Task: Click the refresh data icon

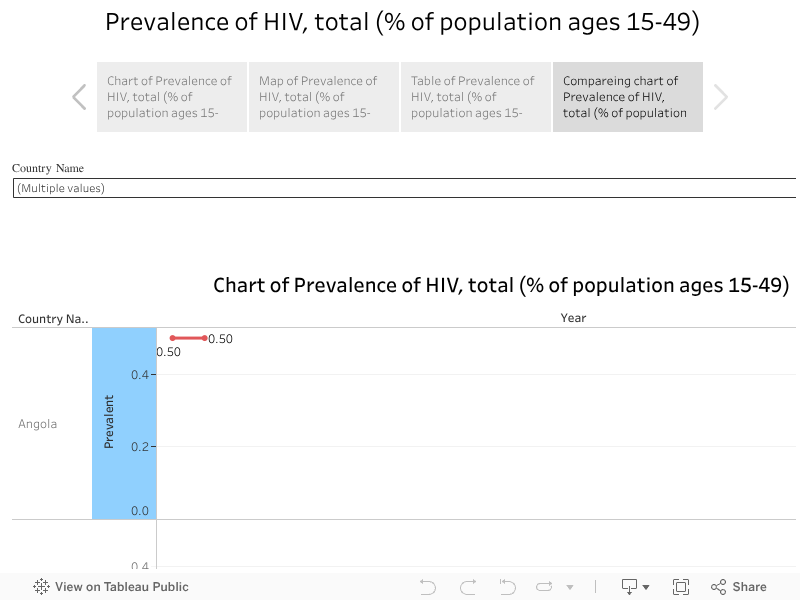Action: 545,587
